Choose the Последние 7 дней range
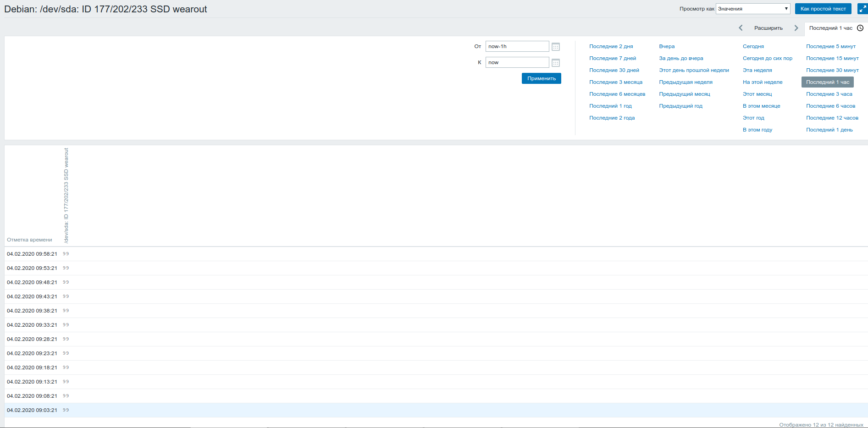868x428 pixels. pos(613,58)
